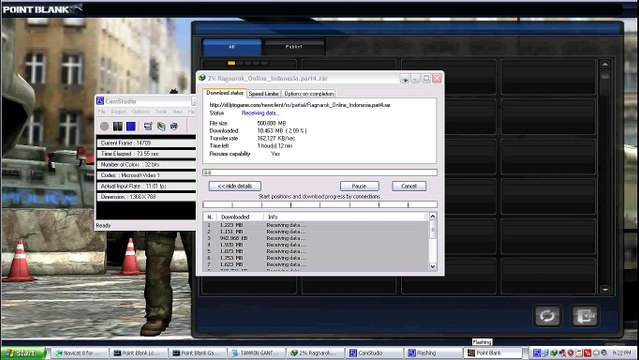Image resolution: width=639 pixels, height=360 pixels.
Task: Open the Windows Start menu
Action: coord(24,353)
